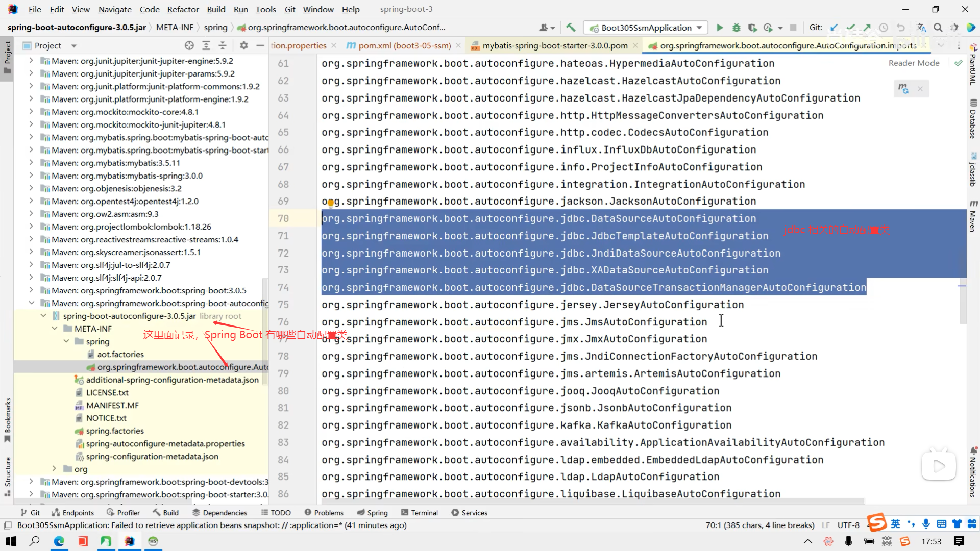
Task: Collapse the META-INF folder node
Action: [55, 329]
